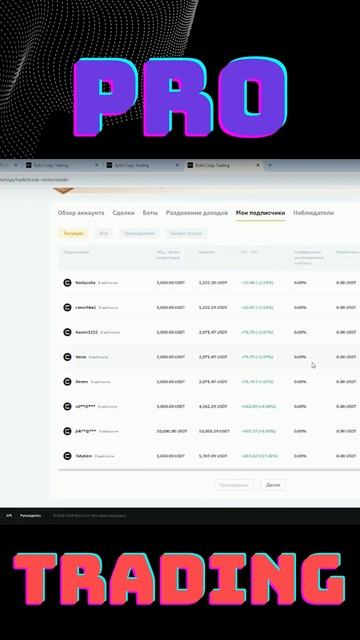The height and width of the screenshot is (640, 360).
Task: Open the Обзор аккаунта tab
Action: (x=81, y=213)
